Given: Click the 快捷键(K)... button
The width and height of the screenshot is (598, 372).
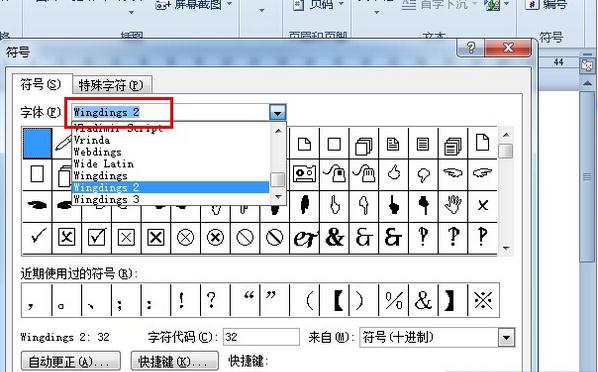Looking at the screenshot, I should [x=175, y=362].
